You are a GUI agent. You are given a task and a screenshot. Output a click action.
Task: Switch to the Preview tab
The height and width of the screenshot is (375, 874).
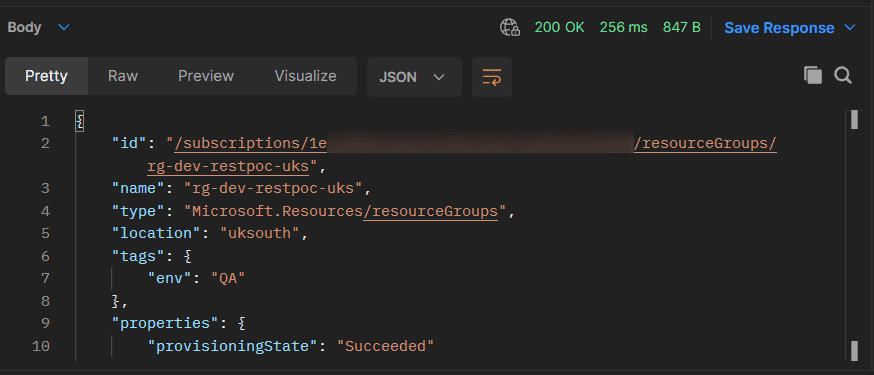tap(206, 76)
